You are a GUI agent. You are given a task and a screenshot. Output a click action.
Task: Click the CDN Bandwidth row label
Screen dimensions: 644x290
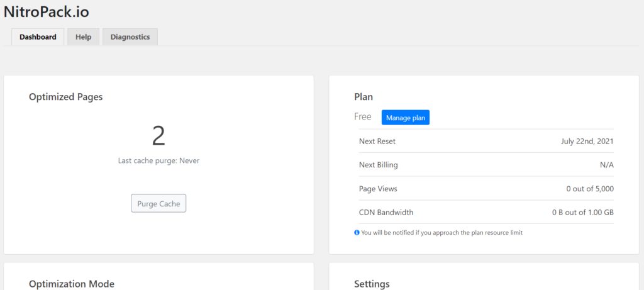coord(386,213)
